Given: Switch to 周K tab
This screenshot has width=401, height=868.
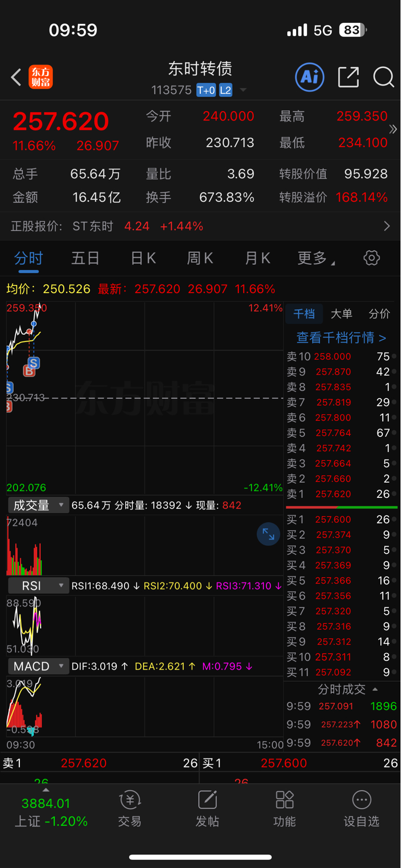Looking at the screenshot, I should coord(200,258).
